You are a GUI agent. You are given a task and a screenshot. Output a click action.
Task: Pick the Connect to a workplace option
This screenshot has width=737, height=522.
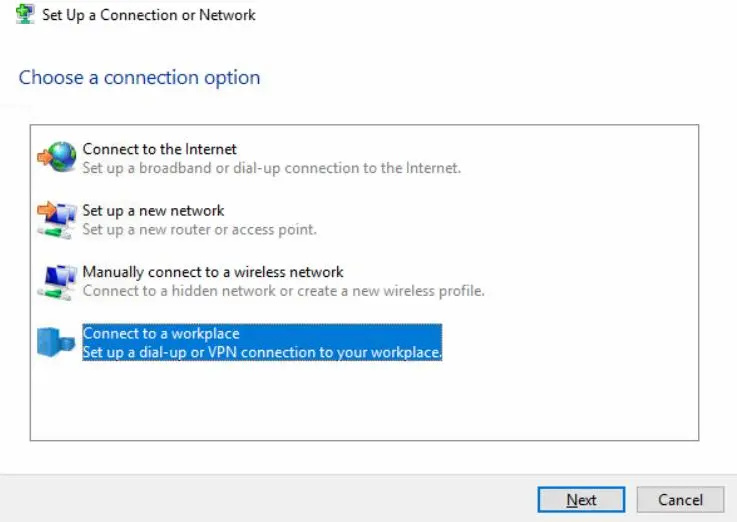161,333
